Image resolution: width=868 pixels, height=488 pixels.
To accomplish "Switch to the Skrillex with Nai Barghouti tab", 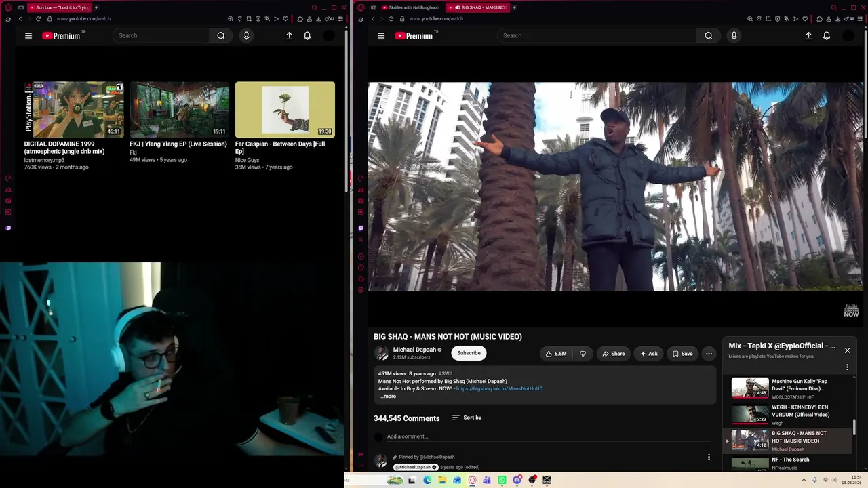I will [x=410, y=7].
